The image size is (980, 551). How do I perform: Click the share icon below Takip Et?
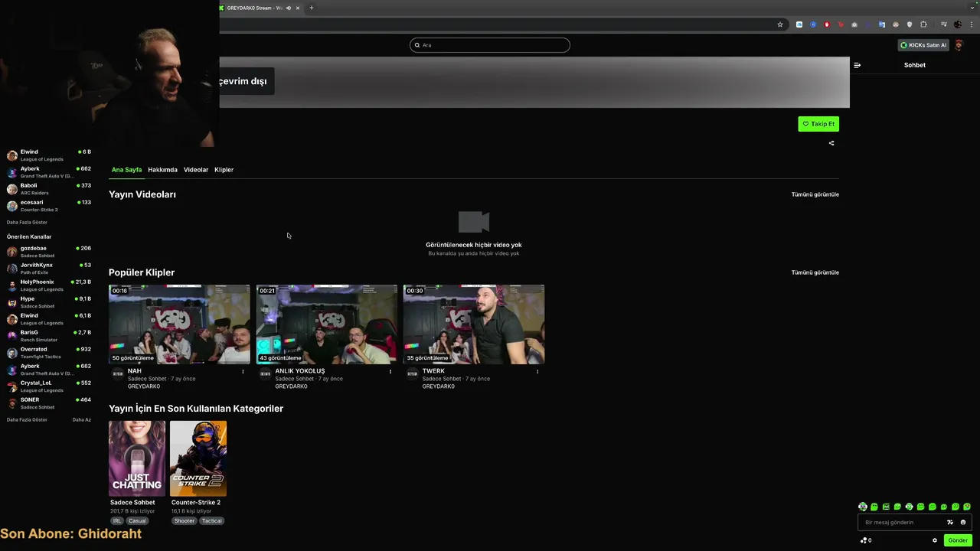[831, 143]
